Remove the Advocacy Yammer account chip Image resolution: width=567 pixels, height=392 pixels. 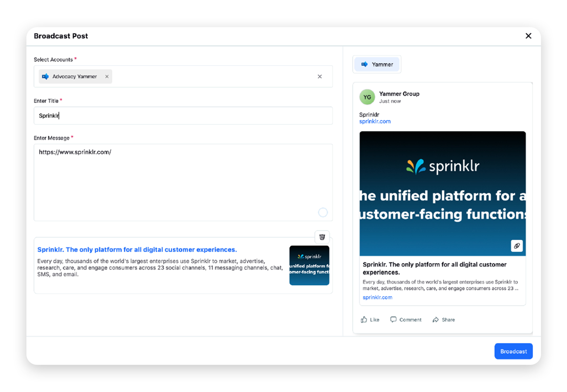[x=107, y=76]
